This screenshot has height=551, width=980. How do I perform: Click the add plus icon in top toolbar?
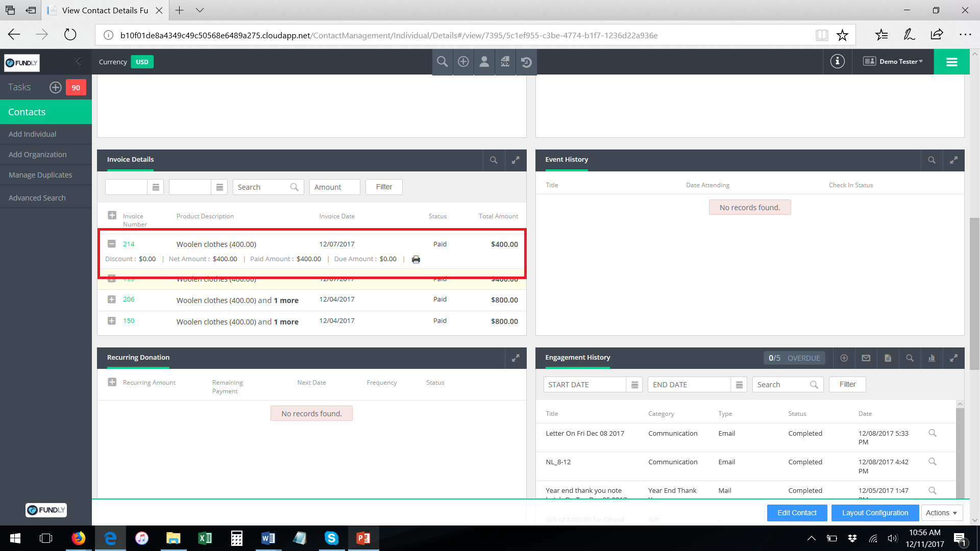pyautogui.click(x=463, y=62)
